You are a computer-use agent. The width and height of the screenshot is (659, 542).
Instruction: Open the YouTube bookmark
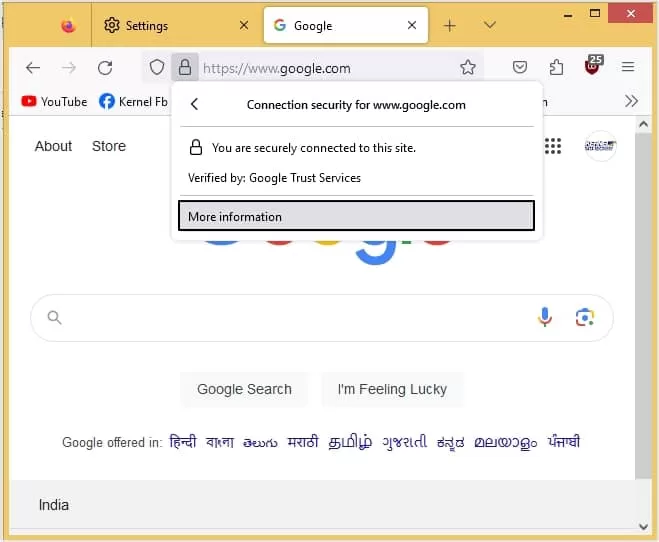[54, 101]
